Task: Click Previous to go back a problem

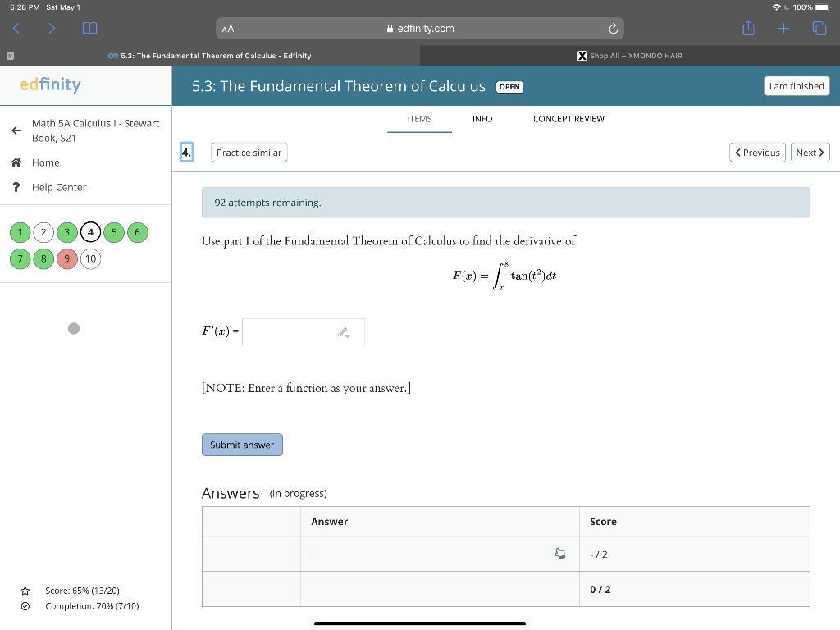Action: (x=756, y=152)
